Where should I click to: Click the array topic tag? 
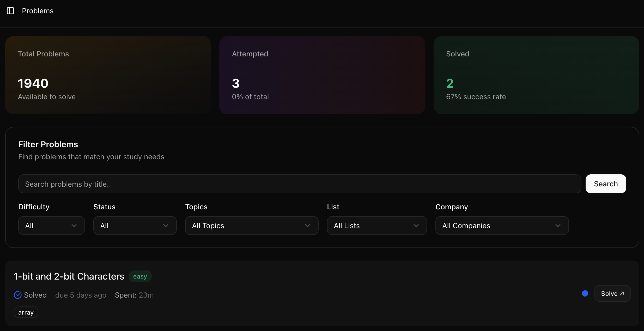(26, 312)
